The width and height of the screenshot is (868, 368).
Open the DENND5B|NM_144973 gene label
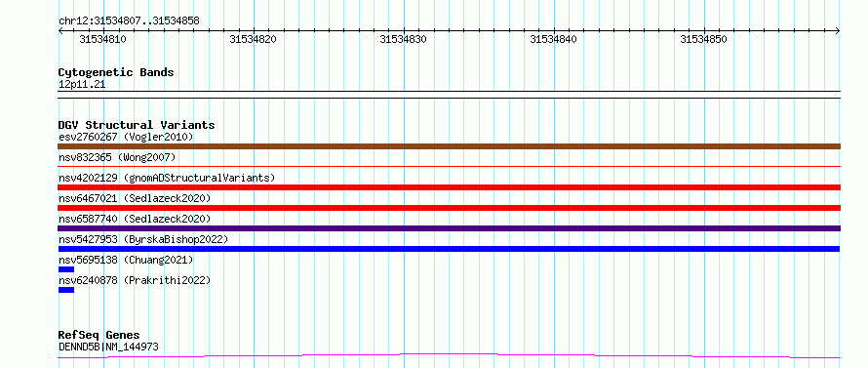108,347
